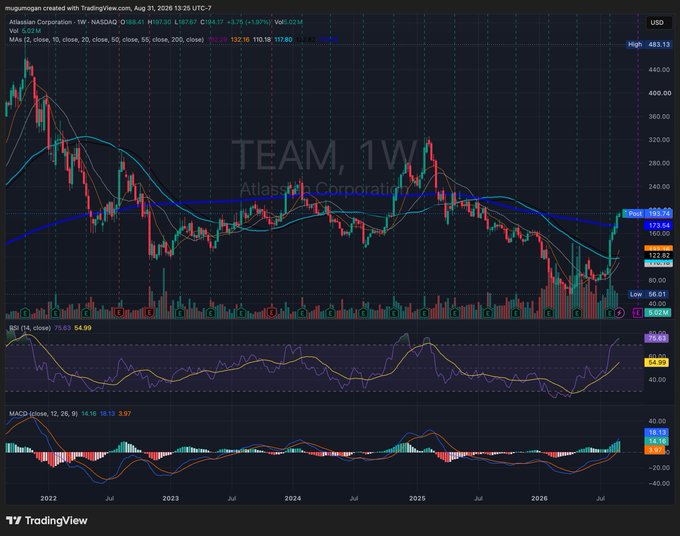Click the purple 75.63 RSI axis label
Screen dimensions: 680x536
657,338
